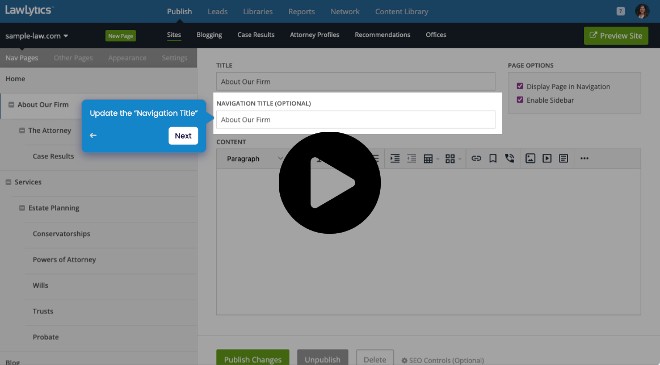This screenshot has width=660, height=365.
Task: Toggle Enable Sidebar checkbox
Action: coord(520,100)
